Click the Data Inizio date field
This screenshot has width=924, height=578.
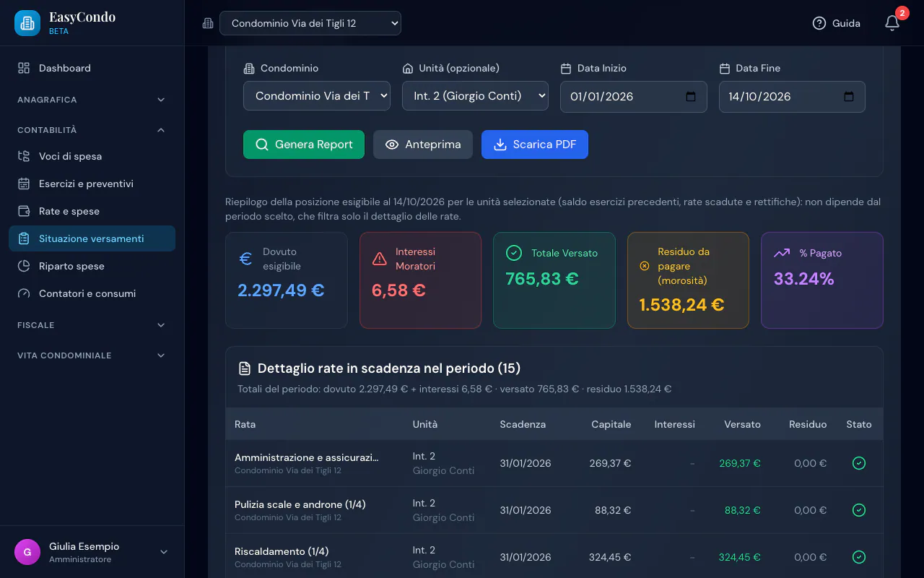(x=634, y=97)
